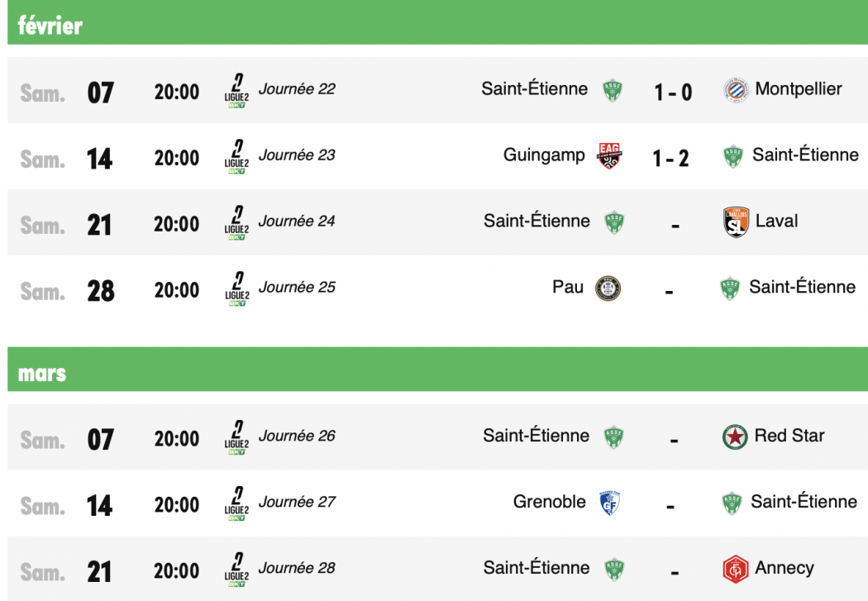This screenshot has width=868, height=601.
Task: Open the 1 - 0 score against Montpellier
Action: [x=673, y=92]
